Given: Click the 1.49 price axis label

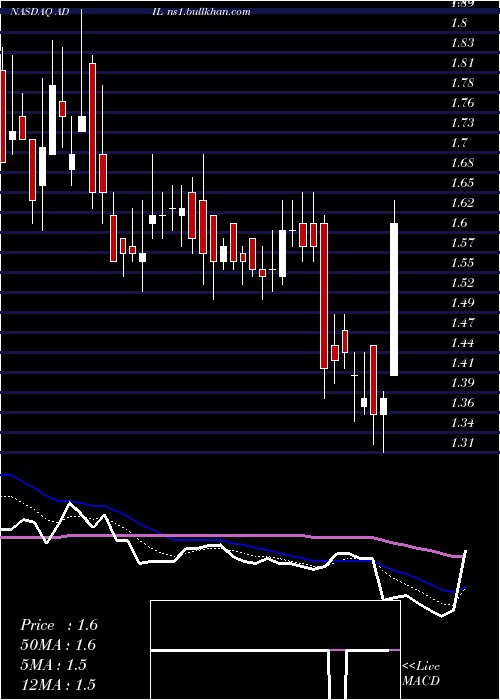Looking at the screenshot, I should click(462, 303).
